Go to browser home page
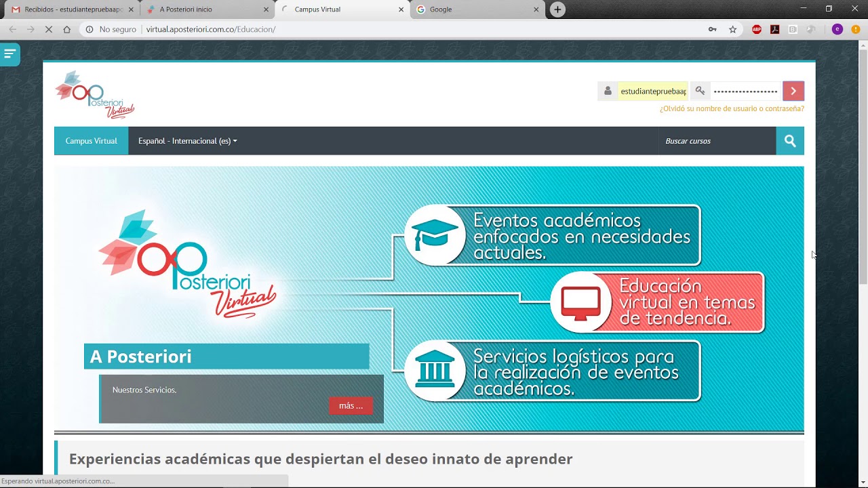This screenshot has width=868, height=488. click(x=66, y=29)
